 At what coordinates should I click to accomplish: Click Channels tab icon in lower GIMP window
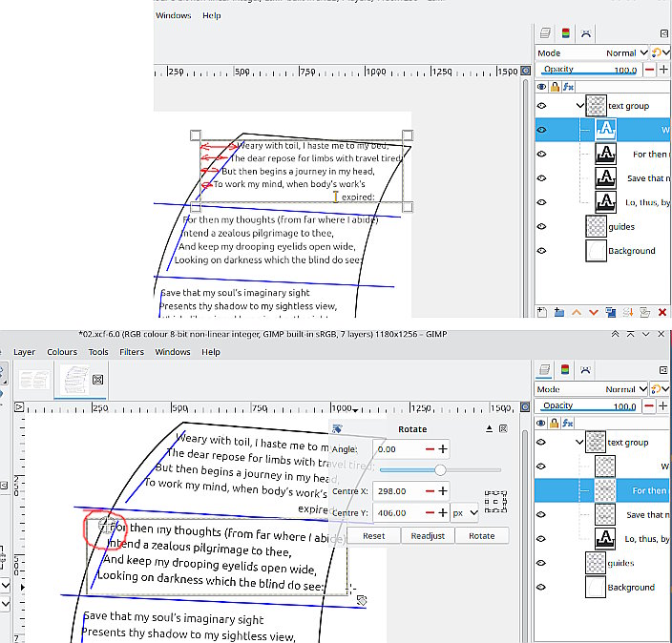(565, 369)
